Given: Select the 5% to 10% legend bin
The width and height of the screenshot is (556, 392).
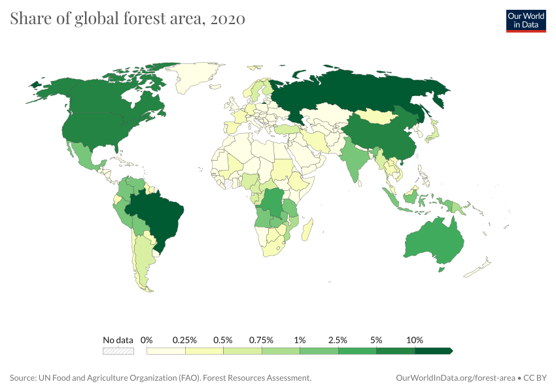Looking at the screenshot, I should click(396, 351).
